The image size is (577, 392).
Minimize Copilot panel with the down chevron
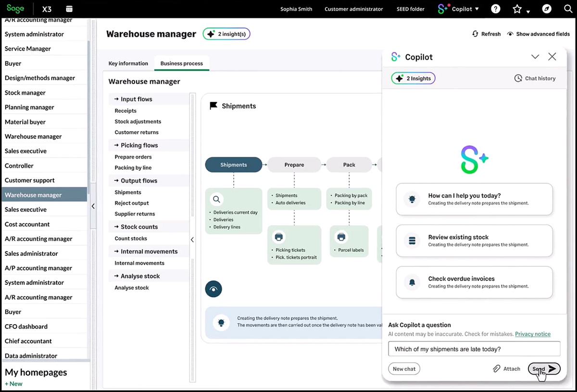point(535,56)
